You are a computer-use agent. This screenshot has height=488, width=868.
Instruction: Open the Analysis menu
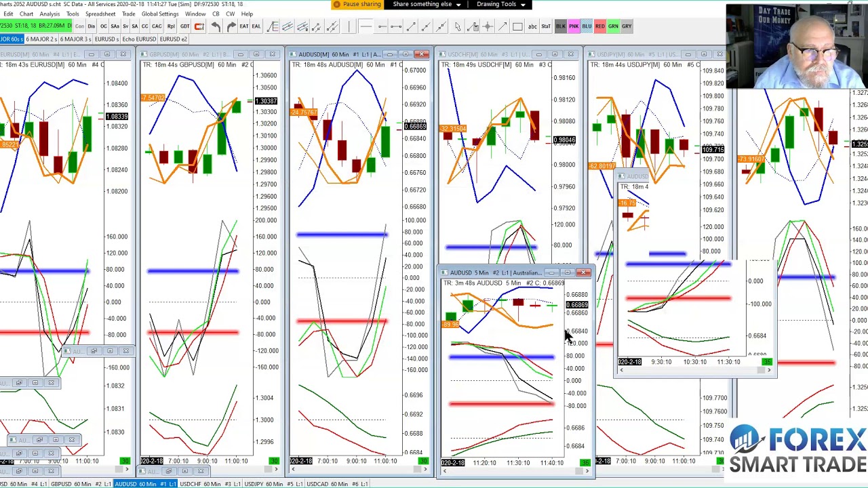click(50, 14)
